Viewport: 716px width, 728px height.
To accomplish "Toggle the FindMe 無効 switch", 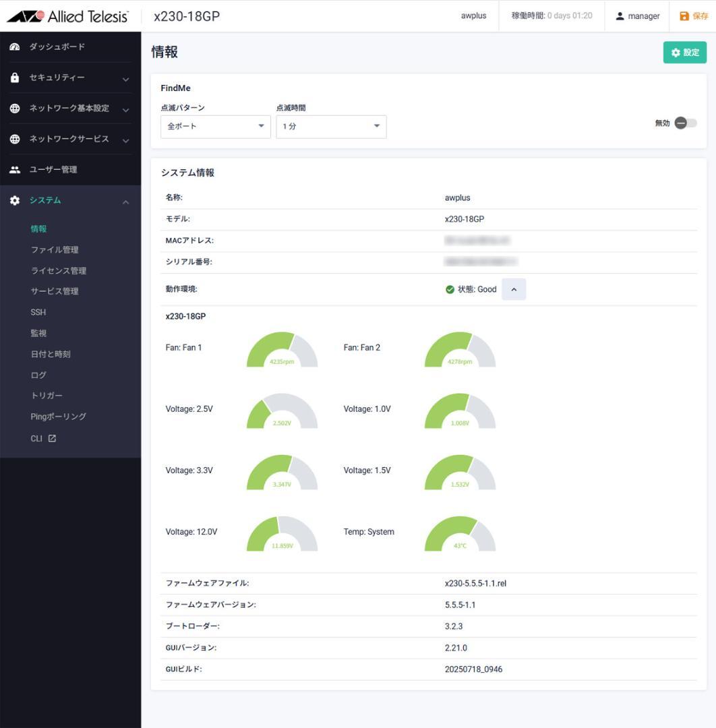I will click(686, 123).
